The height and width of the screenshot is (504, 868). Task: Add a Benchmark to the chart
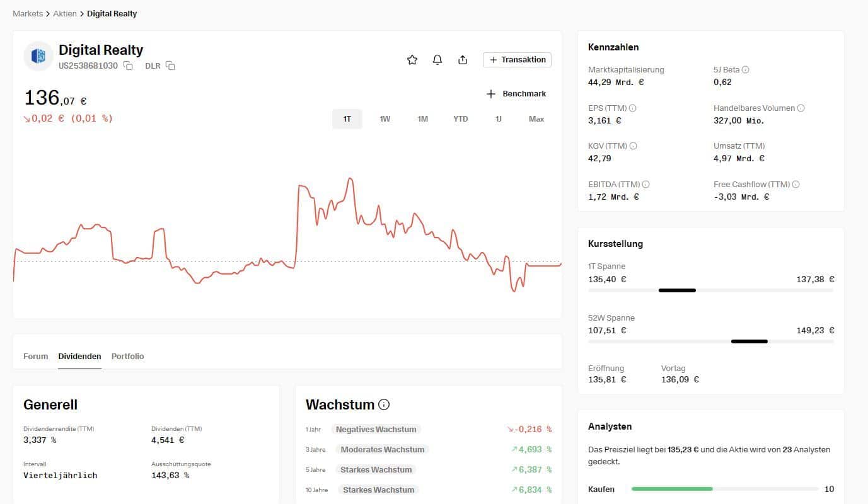516,94
